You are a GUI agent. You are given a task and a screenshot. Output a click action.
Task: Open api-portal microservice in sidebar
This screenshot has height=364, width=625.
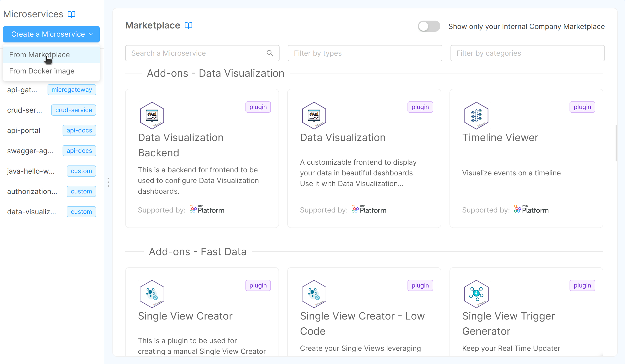pyautogui.click(x=24, y=130)
